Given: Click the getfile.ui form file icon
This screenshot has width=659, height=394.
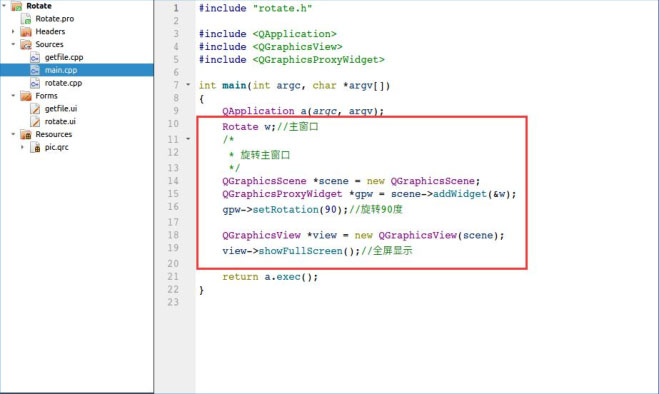Looking at the screenshot, I should [35, 109].
